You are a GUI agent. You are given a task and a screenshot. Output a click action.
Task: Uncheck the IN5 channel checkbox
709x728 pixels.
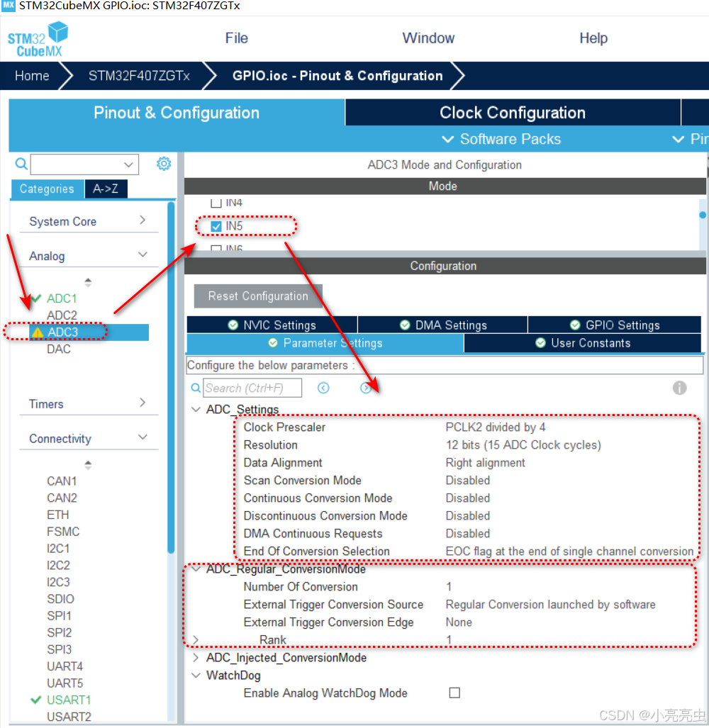pyautogui.click(x=216, y=226)
